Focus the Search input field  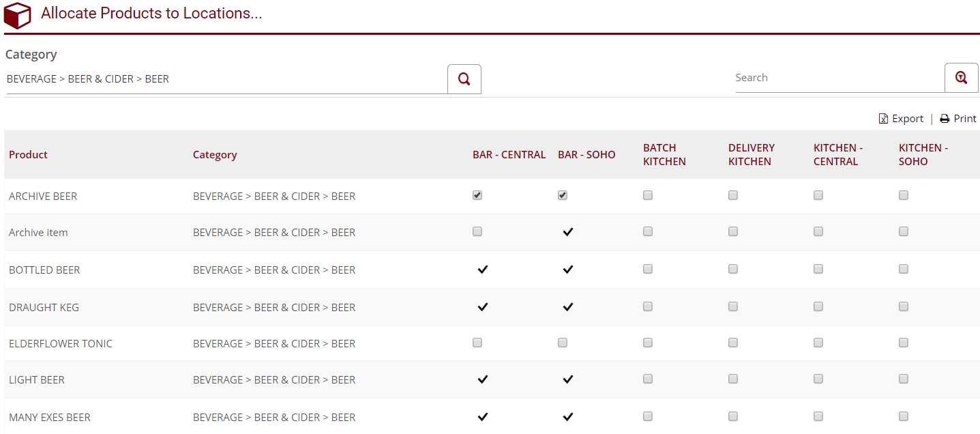838,78
